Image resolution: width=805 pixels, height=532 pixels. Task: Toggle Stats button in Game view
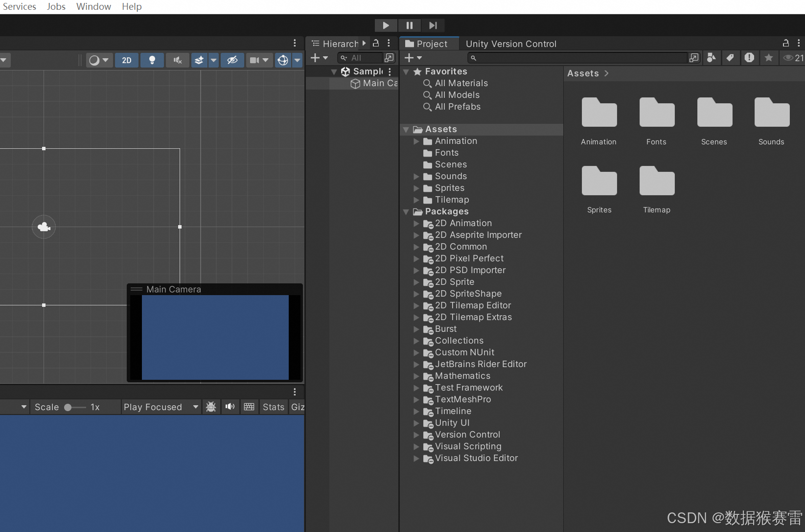click(x=273, y=407)
